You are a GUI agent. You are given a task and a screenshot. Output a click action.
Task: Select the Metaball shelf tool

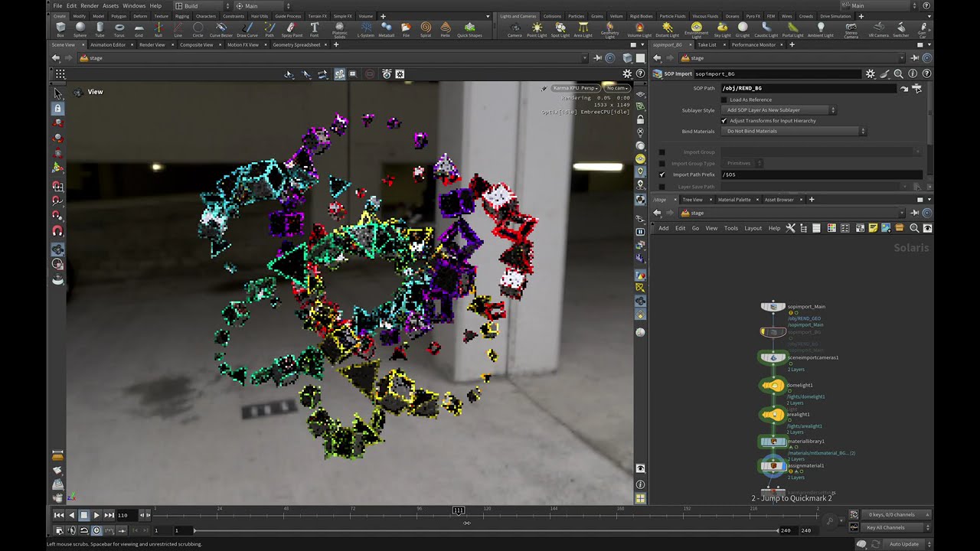[x=387, y=29]
